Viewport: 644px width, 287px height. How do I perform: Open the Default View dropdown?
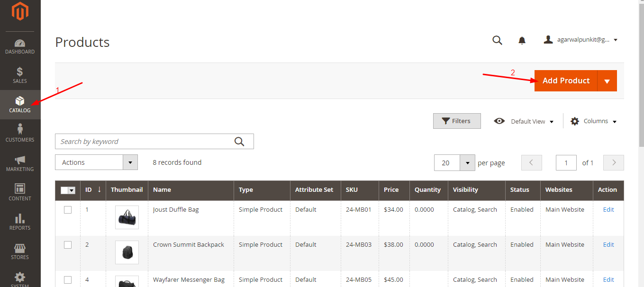(x=523, y=121)
